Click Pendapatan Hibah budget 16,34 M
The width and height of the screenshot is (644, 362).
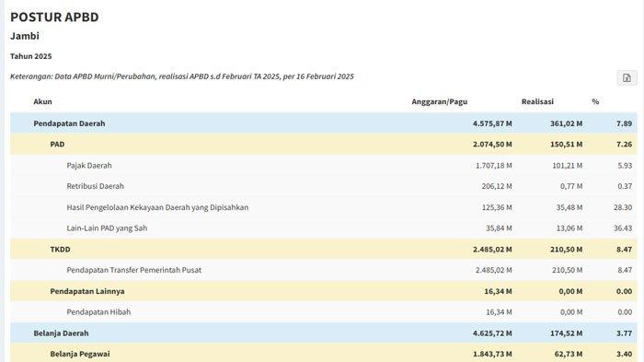coord(499,312)
